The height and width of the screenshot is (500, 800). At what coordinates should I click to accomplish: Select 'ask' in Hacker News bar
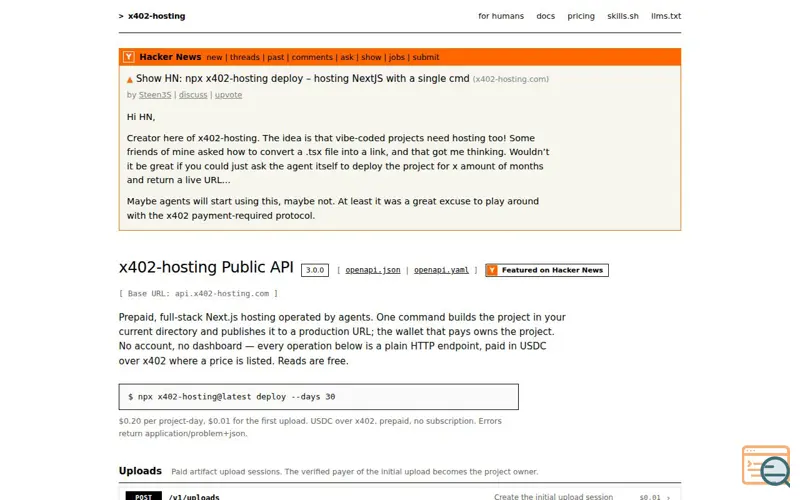coord(347,57)
